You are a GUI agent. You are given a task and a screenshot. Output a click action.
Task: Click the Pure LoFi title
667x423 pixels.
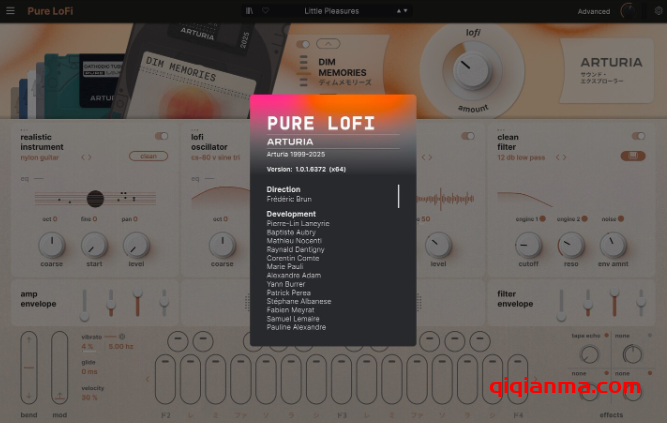(x=50, y=11)
